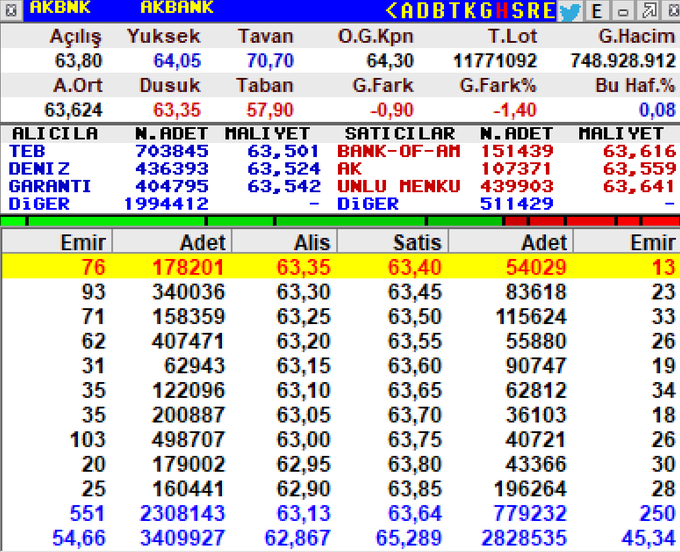Screen dimensions: 680x552
Task: Click the highlighted best ask price 63,40
Action: tap(415, 267)
